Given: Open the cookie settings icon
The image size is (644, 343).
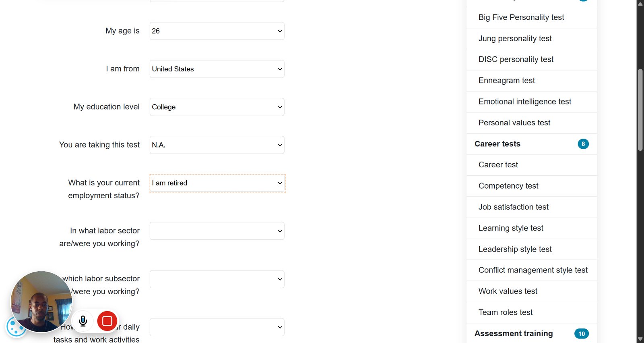Looking at the screenshot, I should coord(16,327).
